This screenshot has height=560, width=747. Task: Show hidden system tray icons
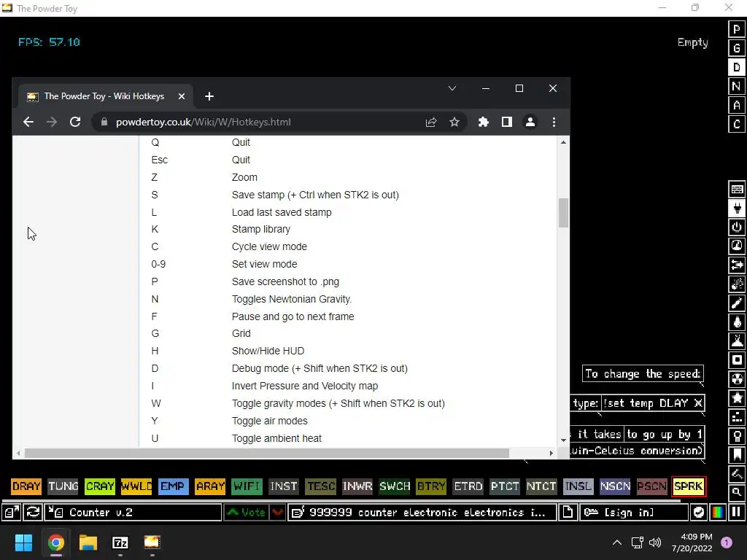pos(617,542)
